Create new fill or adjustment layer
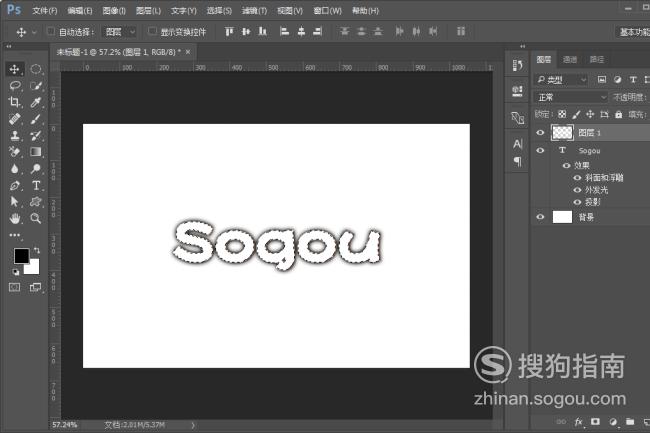 click(x=613, y=422)
